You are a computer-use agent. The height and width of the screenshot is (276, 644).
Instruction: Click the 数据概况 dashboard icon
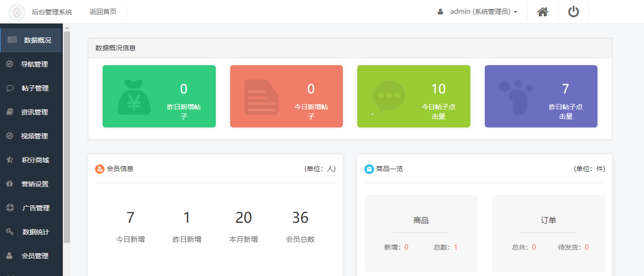12,40
